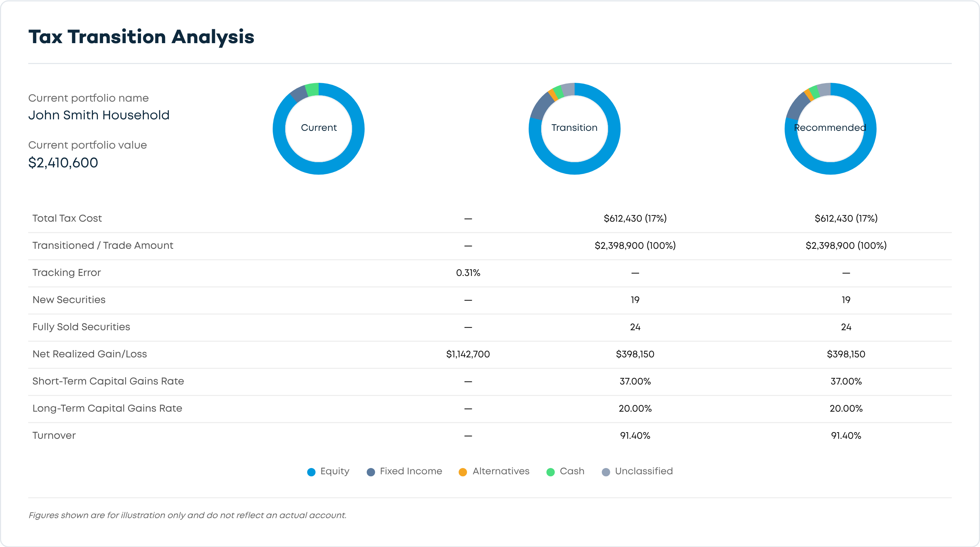The image size is (980, 547).
Task: Select the Transition donut chart
Action: pos(575,128)
